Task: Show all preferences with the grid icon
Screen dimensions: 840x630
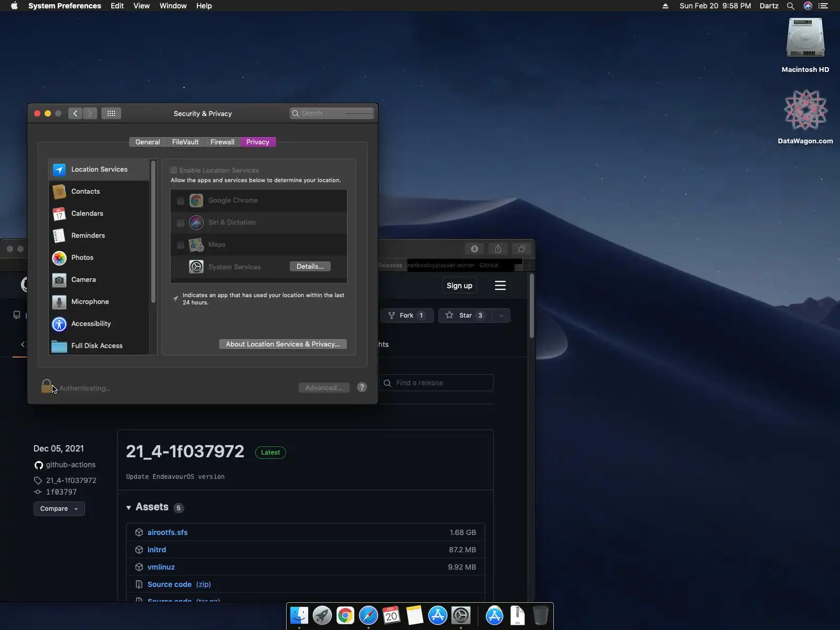Action: tap(111, 113)
